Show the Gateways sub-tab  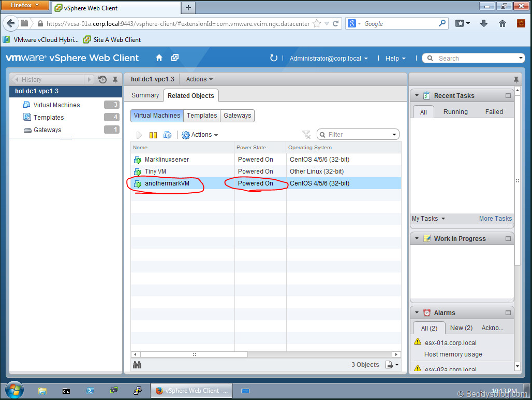237,116
